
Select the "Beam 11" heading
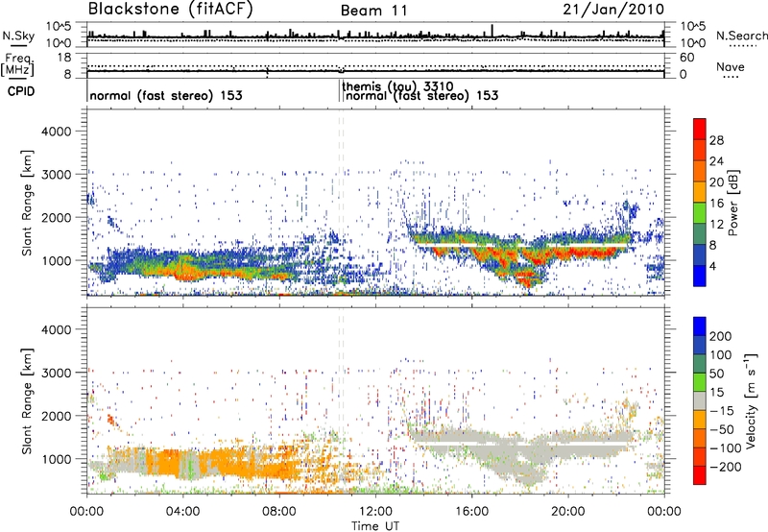point(373,11)
